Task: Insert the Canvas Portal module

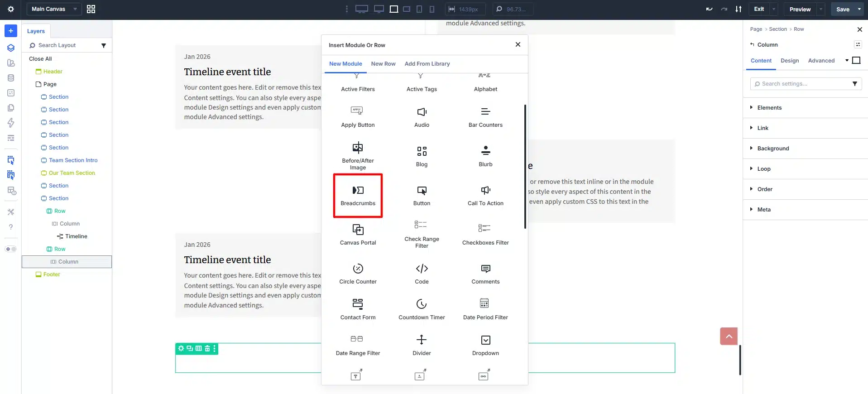Action: point(358,235)
